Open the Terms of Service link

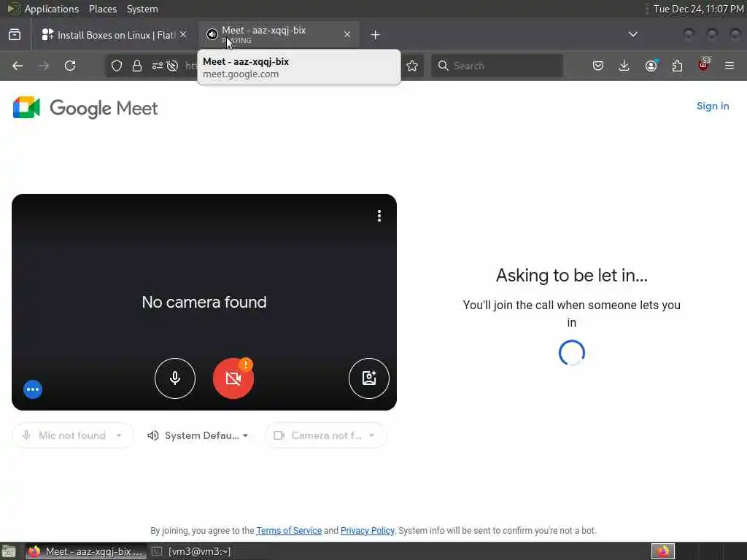289,531
